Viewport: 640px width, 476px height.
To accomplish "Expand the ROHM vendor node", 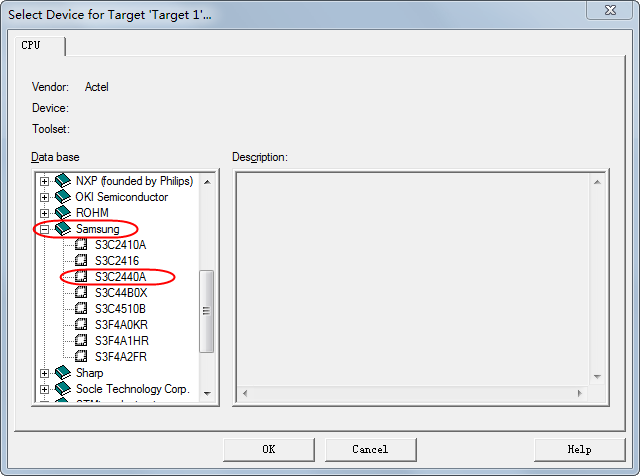I will point(44,213).
